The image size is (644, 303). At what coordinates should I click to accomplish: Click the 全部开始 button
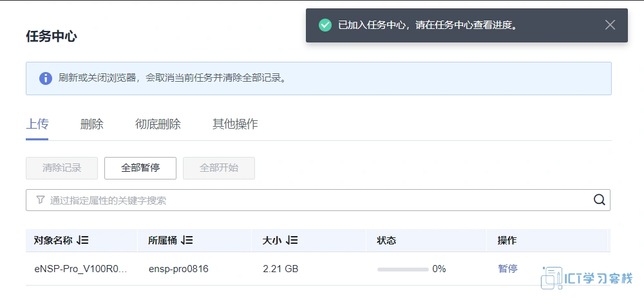coord(219,168)
